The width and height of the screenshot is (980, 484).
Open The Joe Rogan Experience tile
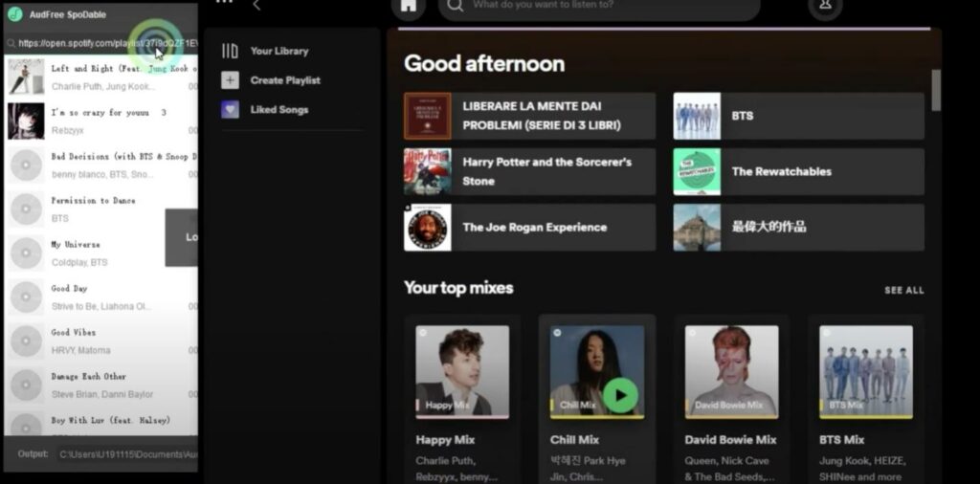[x=529, y=228]
